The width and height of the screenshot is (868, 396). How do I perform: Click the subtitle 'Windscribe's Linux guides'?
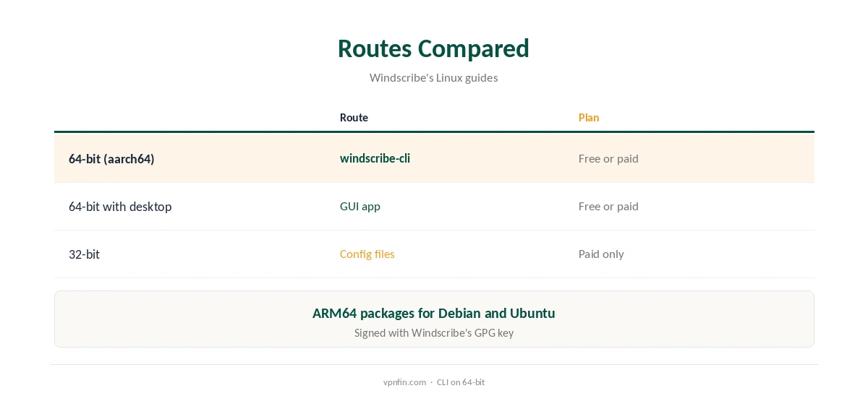pyautogui.click(x=433, y=77)
